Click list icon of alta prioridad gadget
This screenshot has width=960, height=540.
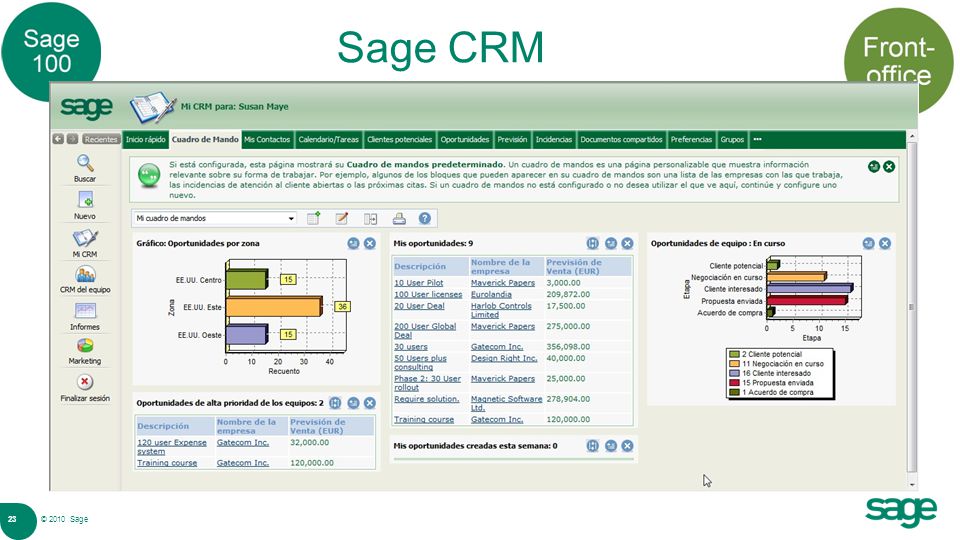tap(335, 403)
